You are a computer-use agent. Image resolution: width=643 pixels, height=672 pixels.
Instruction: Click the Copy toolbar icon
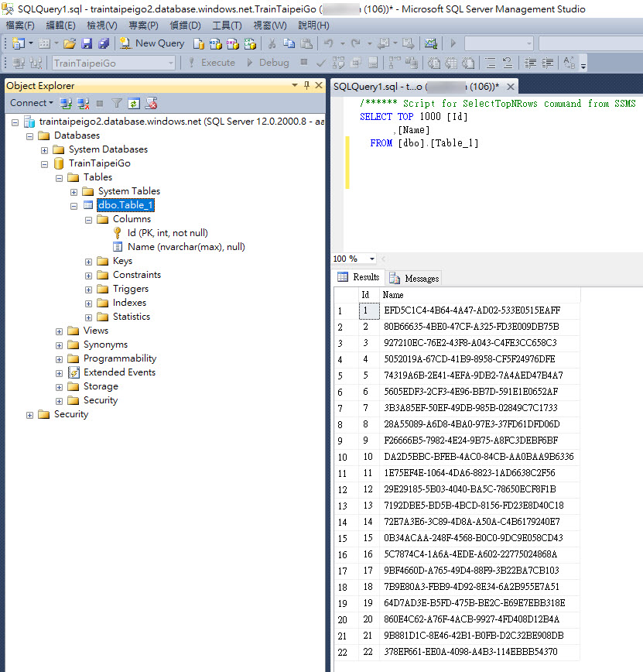[x=289, y=43]
